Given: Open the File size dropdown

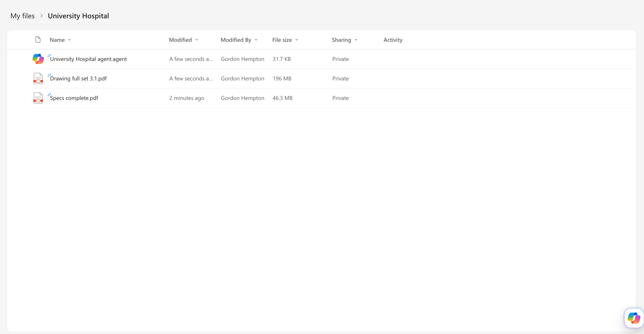Looking at the screenshot, I should coord(297,40).
